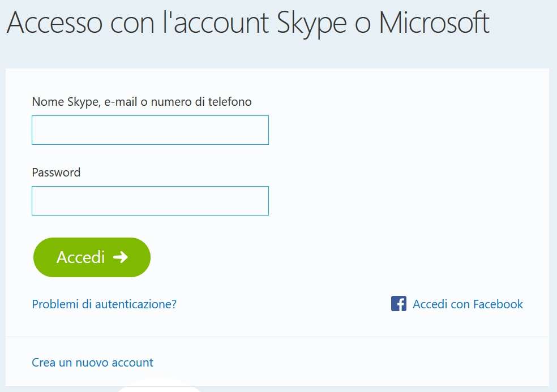Click the Facebook logo icon

pyautogui.click(x=399, y=304)
